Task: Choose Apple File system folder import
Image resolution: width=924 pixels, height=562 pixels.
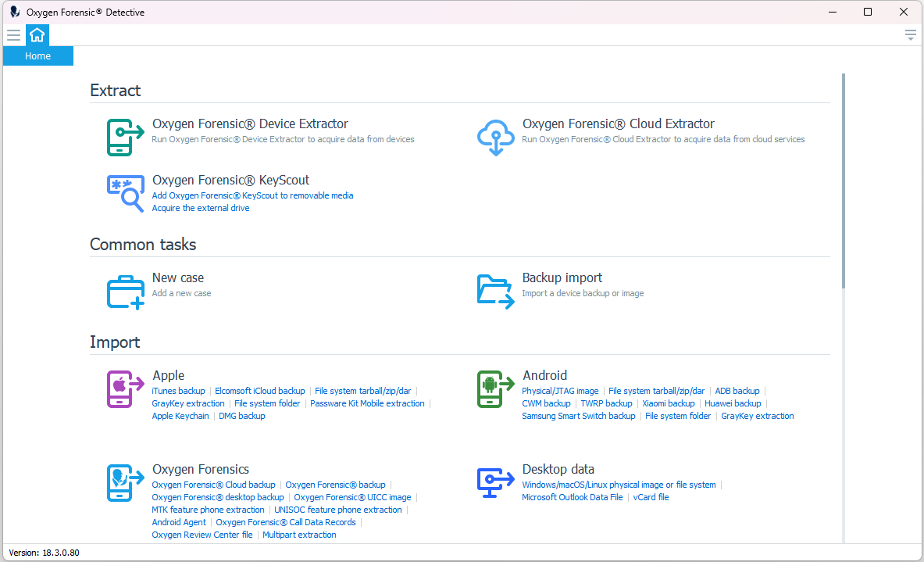Action: click(x=267, y=403)
